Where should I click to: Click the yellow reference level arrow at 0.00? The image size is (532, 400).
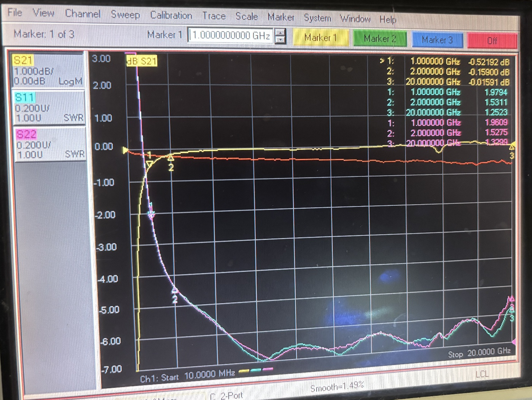[125, 150]
